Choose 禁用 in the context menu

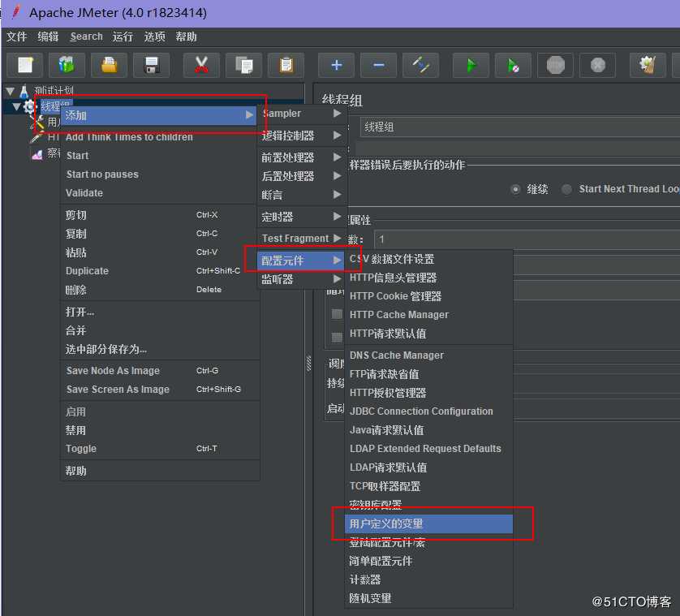[x=160, y=430]
